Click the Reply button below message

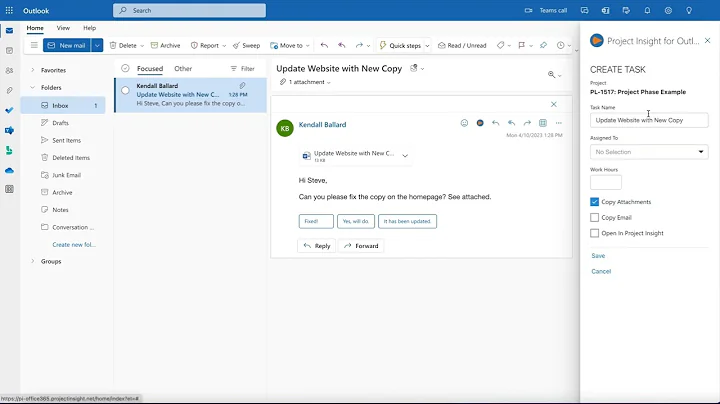[317, 246]
